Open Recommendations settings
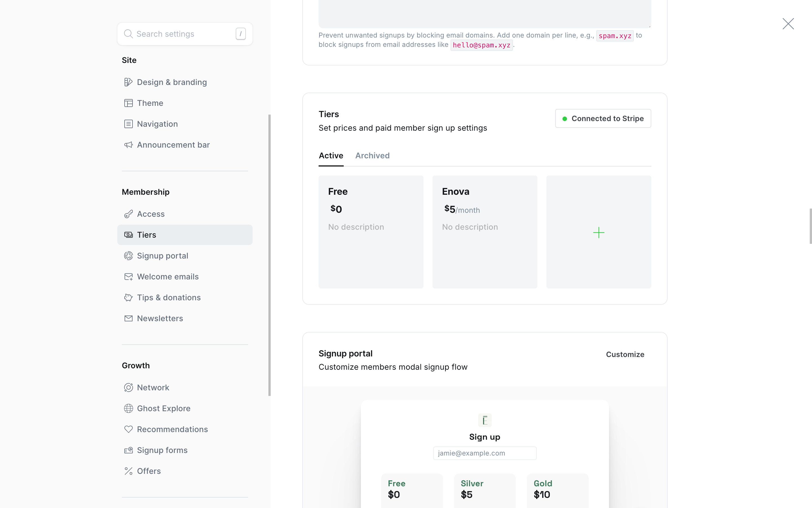 185,429
